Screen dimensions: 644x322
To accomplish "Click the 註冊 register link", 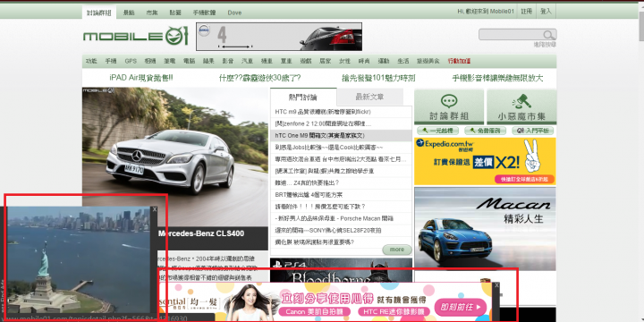I will click(527, 12).
